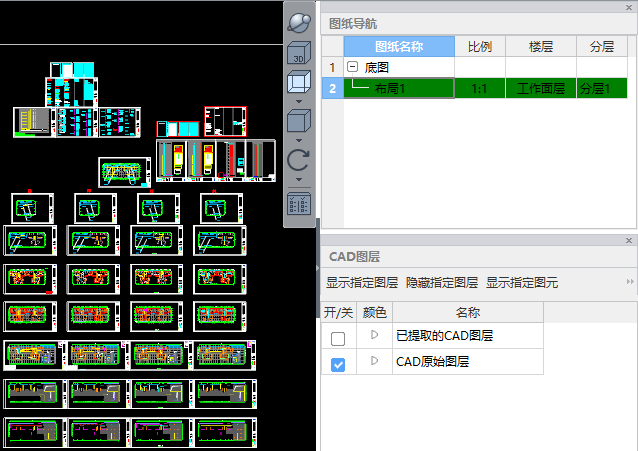This screenshot has width=638, height=451.
Task: Click 显示指定图层 button
Action: click(x=362, y=283)
